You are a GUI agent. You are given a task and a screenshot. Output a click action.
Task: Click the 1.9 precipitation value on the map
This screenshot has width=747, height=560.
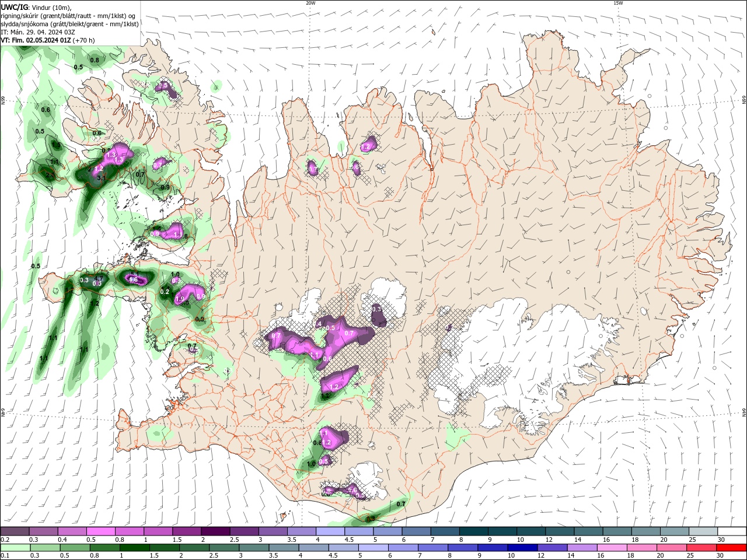click(x=180, y=299)
